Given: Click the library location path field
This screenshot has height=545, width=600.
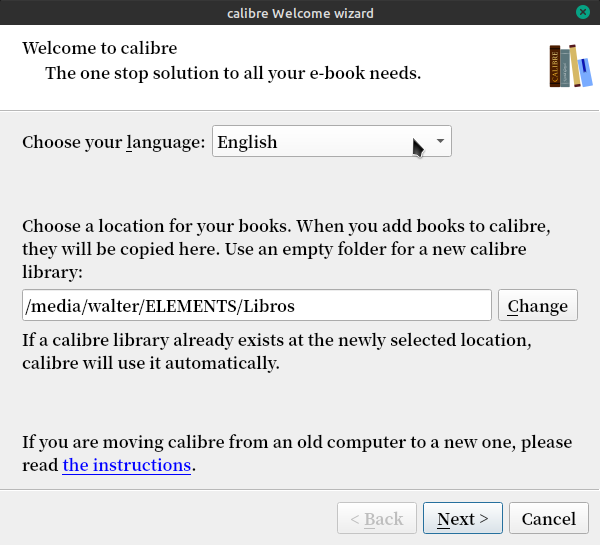Looking at the screenshot, I should click(x=257, y=305).
